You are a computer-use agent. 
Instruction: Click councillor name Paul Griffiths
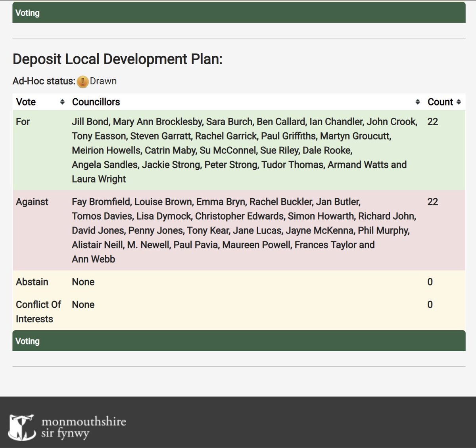click(288, 136)
